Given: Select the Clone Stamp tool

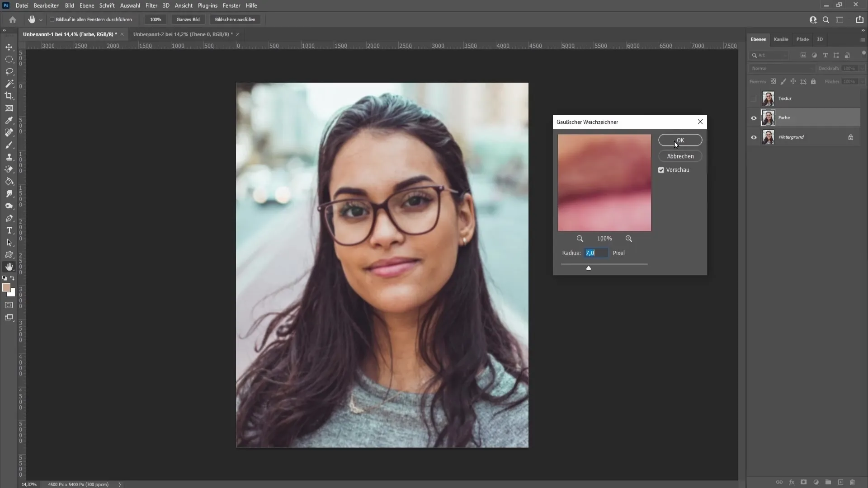Looking at the screenshot, I should (9, 157).
